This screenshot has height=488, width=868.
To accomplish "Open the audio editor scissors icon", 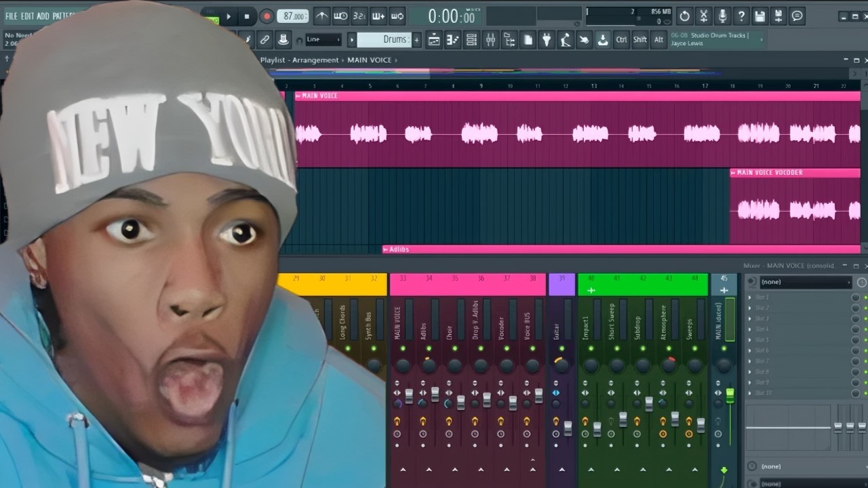I will click(704, 16).
